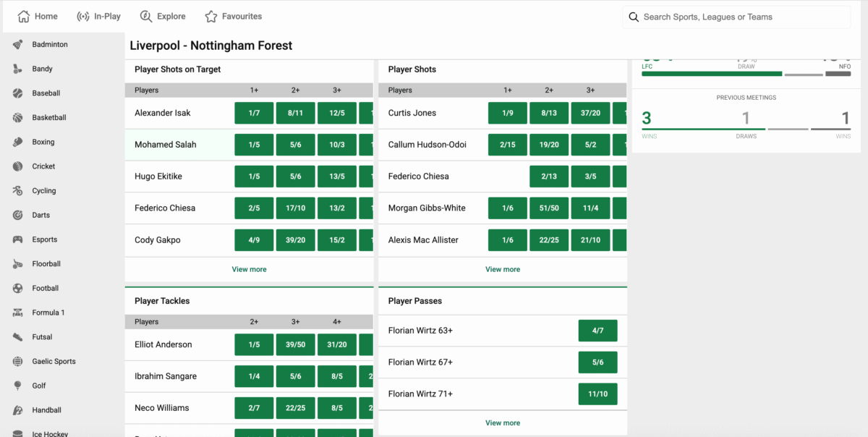Open the Darts target icon

pos(18,216)
